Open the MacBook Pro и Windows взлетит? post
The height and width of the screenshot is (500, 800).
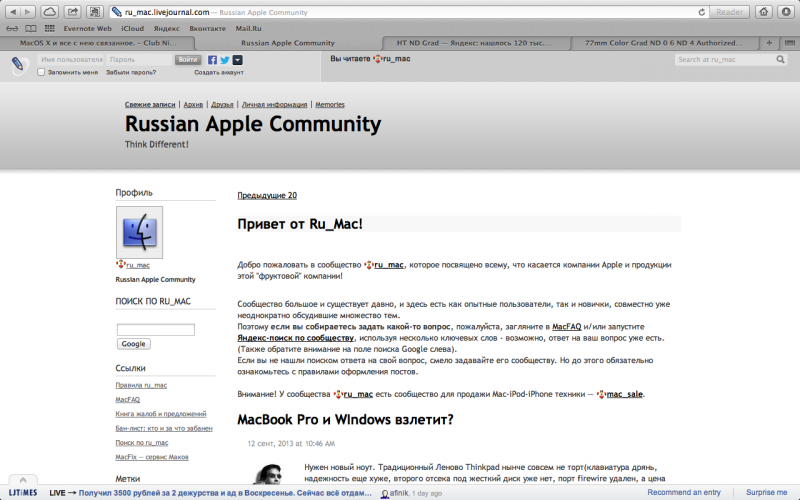click(x=345, y=419)
